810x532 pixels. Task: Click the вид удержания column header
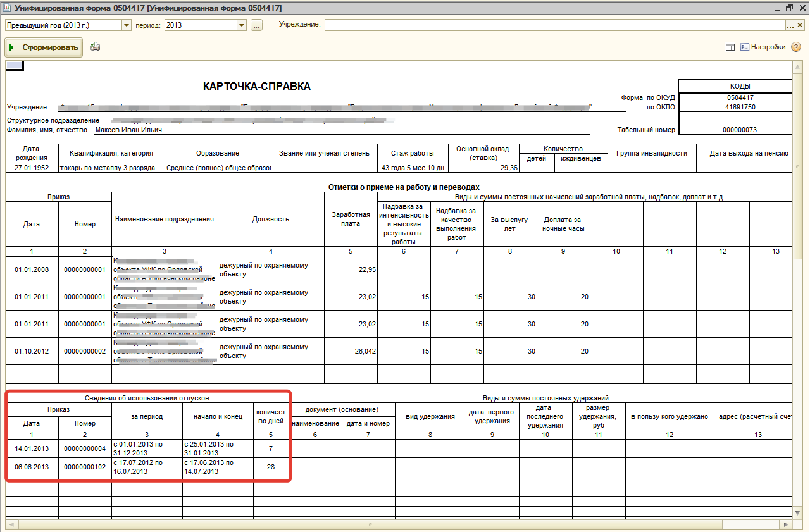[x=430, y=416]
